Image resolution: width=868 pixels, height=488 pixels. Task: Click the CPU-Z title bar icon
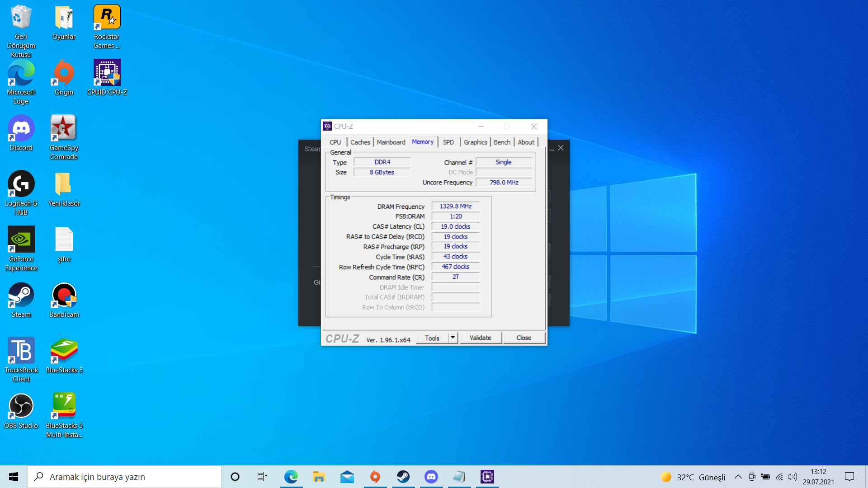327,127
